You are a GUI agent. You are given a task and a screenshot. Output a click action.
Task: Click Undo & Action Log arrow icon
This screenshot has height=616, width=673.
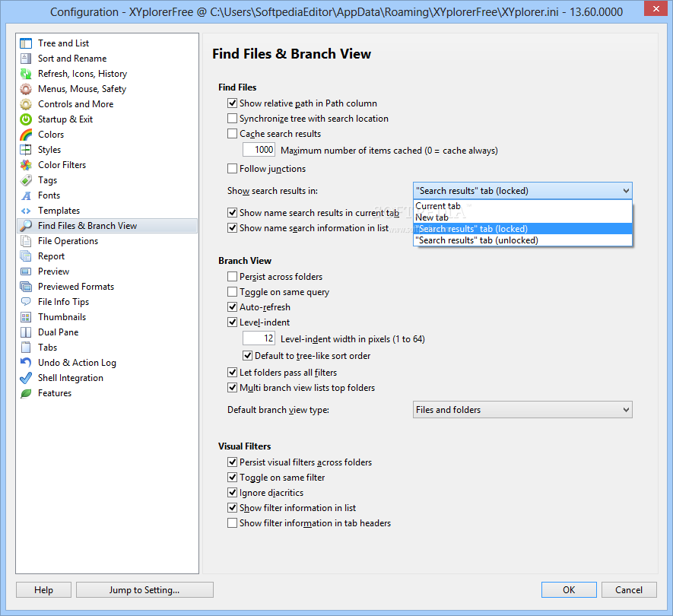tap(26, 363)
